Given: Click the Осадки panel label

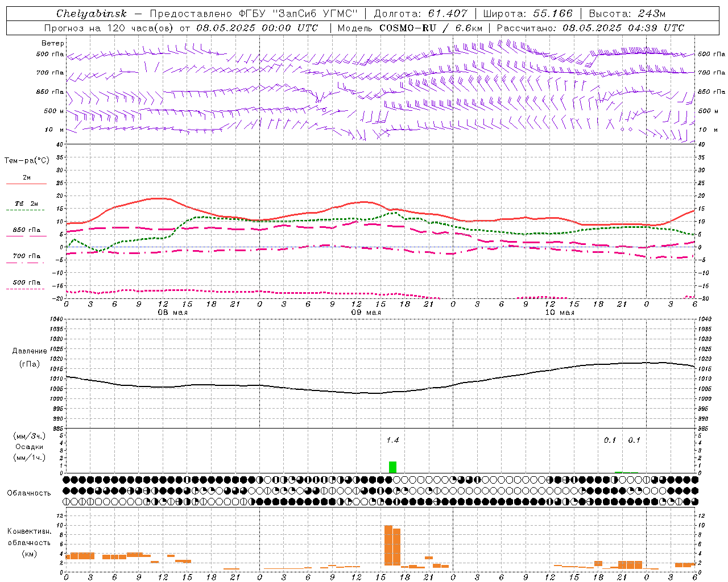Looking at the screenshot, I should pos(30,447).
